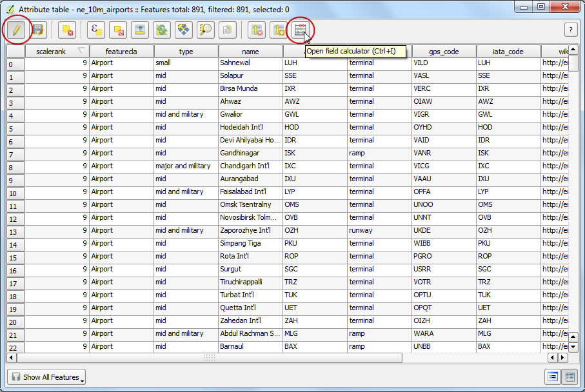585x392 pixels.
Task: Open Select features using an expression
Action: pyautogui.click(x=96, y=30)
